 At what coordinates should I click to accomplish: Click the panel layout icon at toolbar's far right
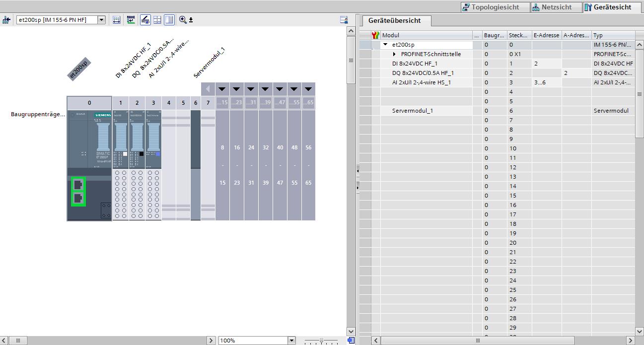tap(344, 20)
